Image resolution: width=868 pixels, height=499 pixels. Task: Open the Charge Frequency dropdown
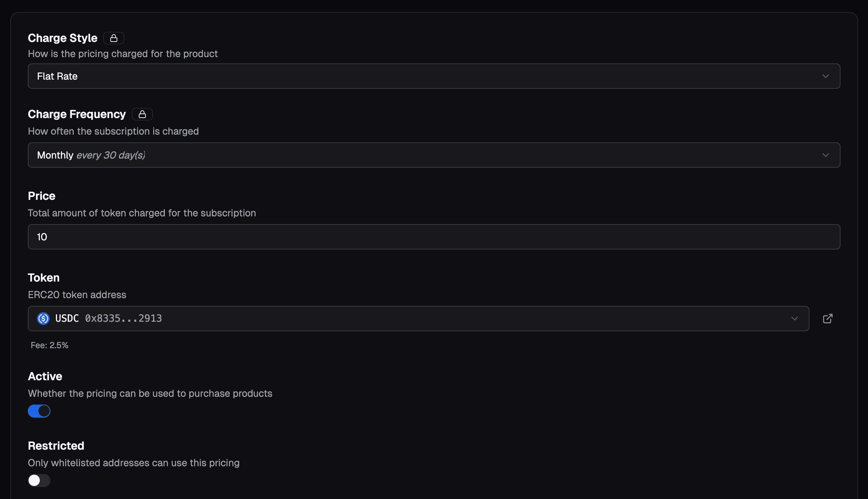click(434, 155)
